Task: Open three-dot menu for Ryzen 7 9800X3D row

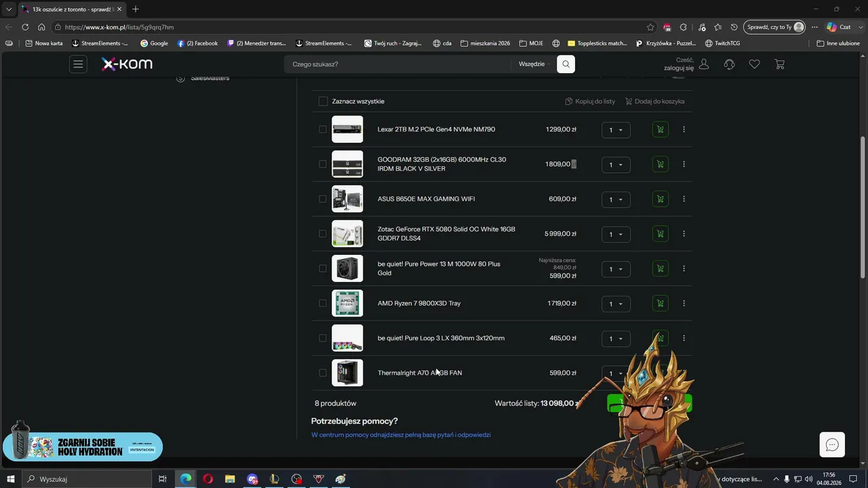Action: click(x=684, y=304)
